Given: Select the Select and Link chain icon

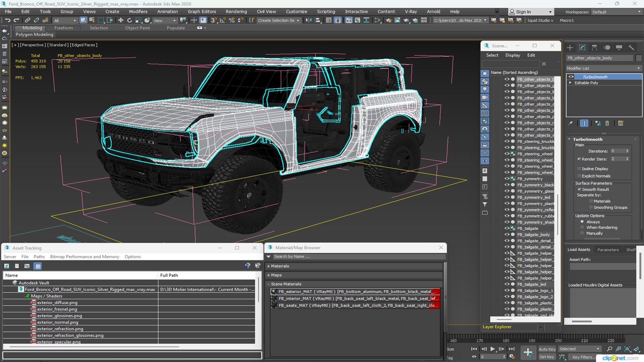Looking at the screenshot, I should click(x=28, y=20).
